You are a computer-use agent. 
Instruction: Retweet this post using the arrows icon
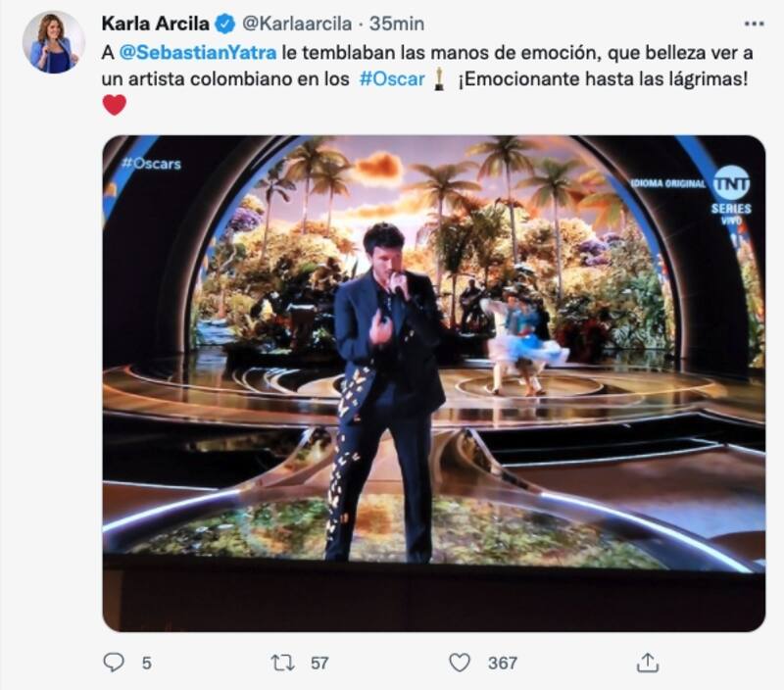point(282,663)
